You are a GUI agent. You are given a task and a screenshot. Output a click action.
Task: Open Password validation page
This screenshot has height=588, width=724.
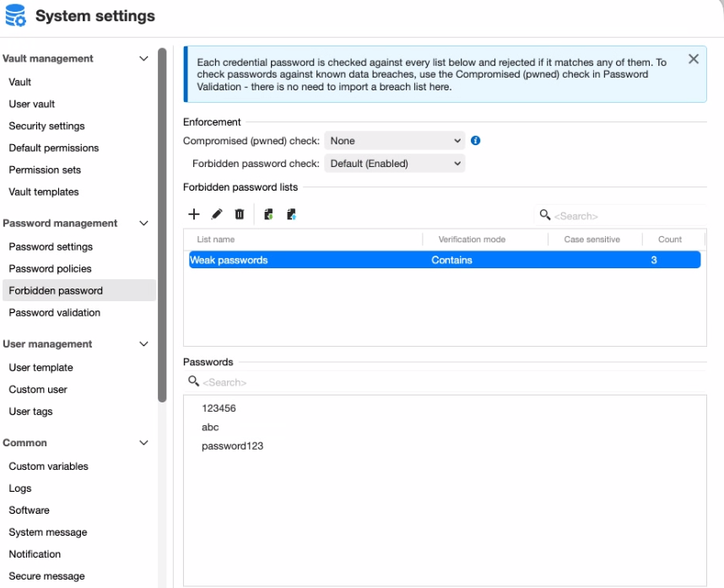pyautogui.click(x=55, y=312)
